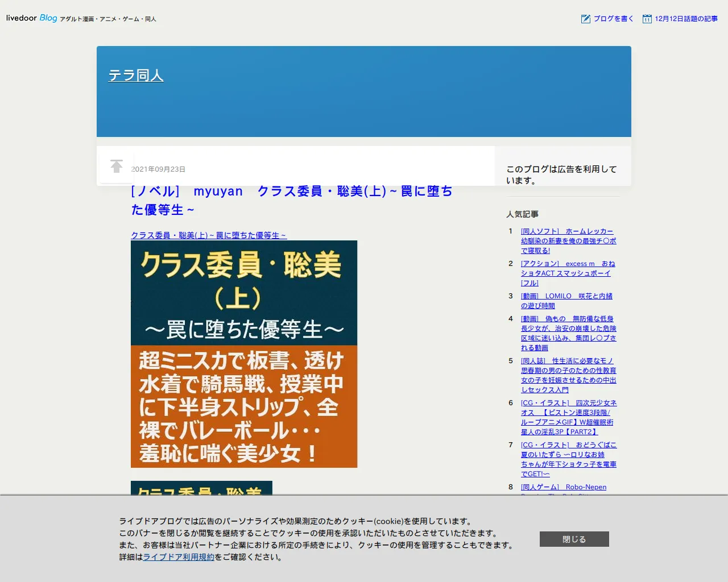Open the テラ同人 blog title

136,76
